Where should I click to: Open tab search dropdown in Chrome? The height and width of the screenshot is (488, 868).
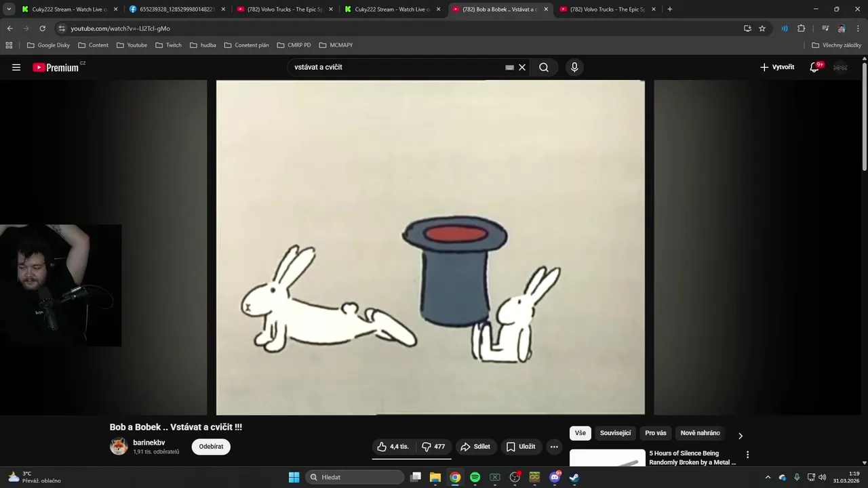coord(9,9)
